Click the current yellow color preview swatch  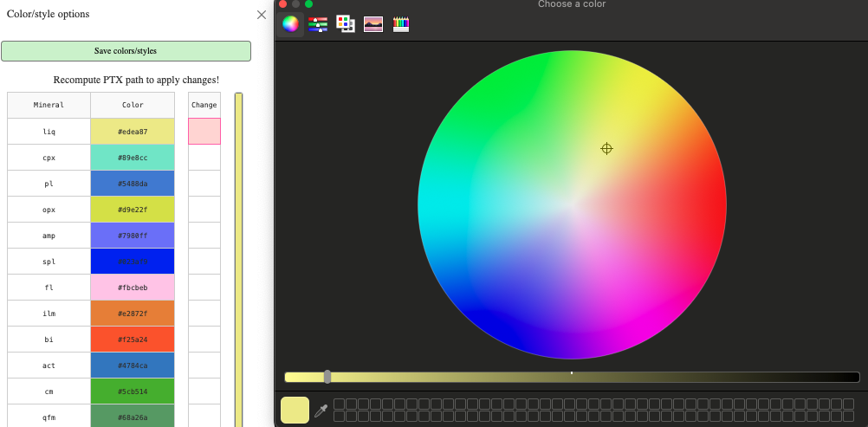[x=295, y=411]
